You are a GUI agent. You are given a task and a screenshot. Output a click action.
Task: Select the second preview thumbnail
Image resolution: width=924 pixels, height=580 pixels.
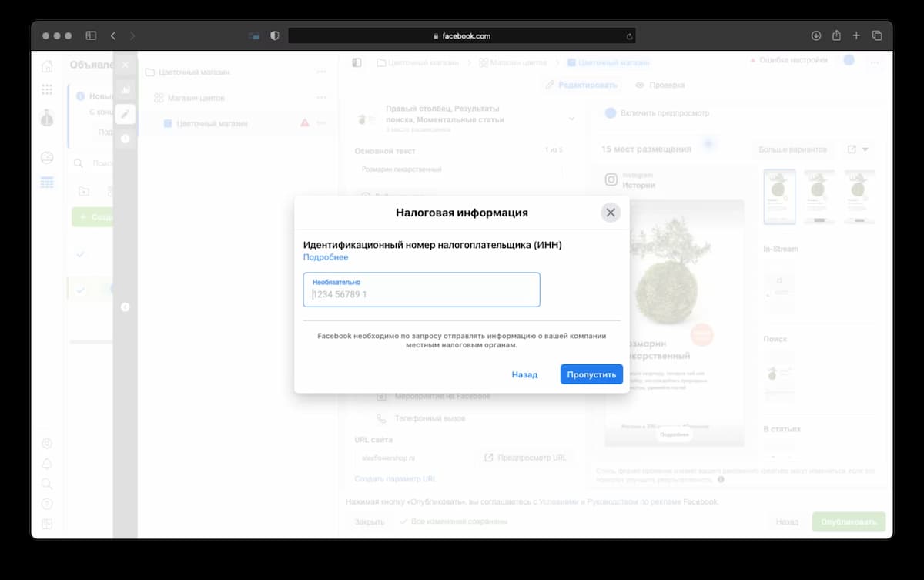click(x=819, y=196)
